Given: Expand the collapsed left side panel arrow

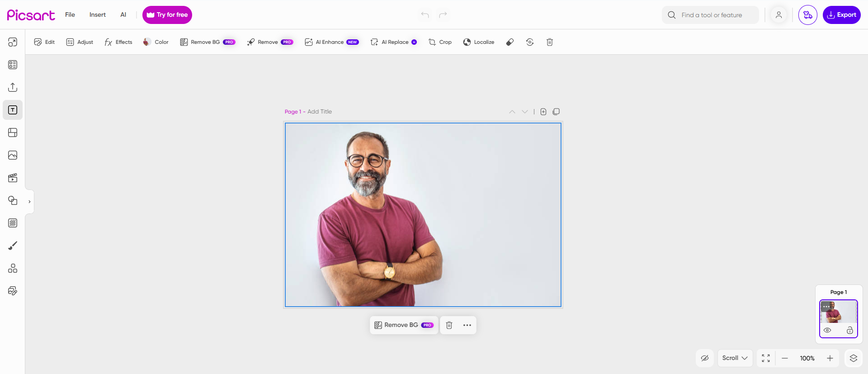Looking at the screenshot, I should [x=29, y=202].
